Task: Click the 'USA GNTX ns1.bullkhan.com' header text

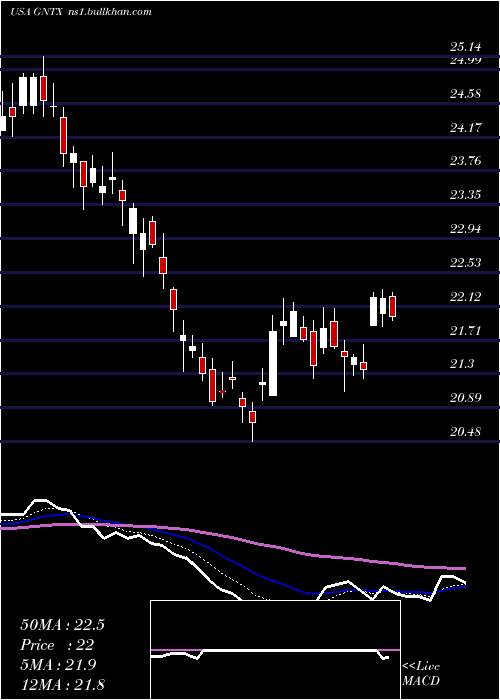Action: tap(81, 12)
